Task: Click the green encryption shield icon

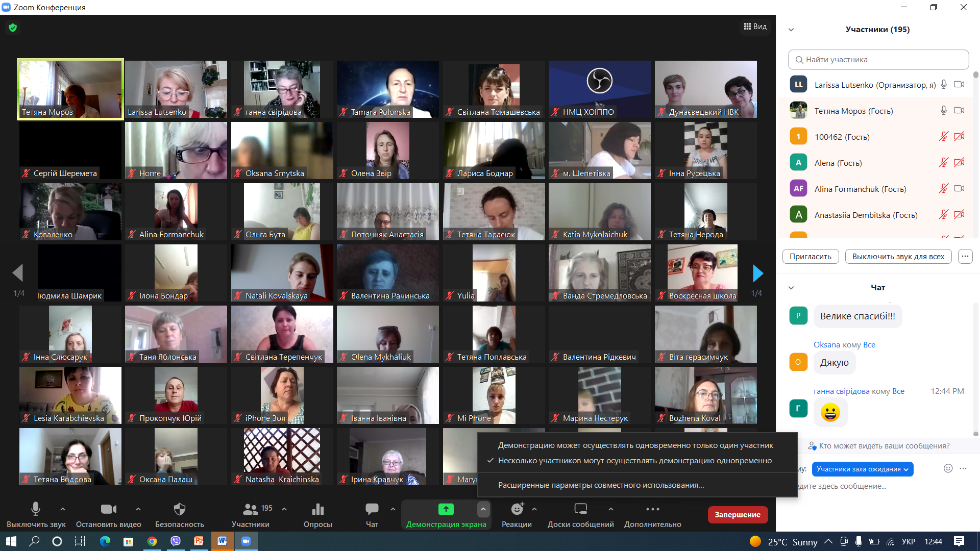Action: (13, 28)
